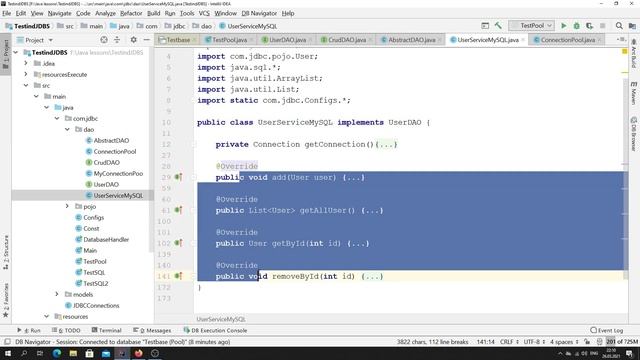Viewport: 640px width, 360px height.
Task: Click Collapse All in Project panel
Action: pyautogui.click(x=117, y=40)
